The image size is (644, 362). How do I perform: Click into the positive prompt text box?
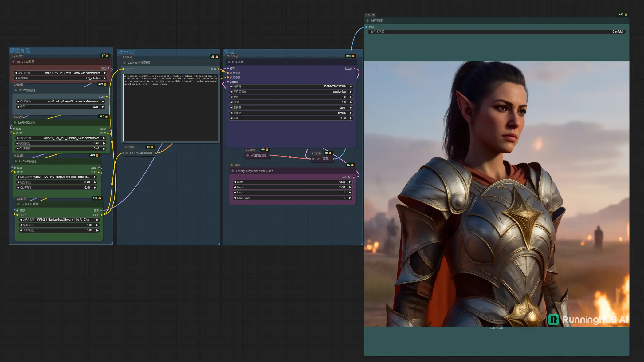[x=171, y=108]
